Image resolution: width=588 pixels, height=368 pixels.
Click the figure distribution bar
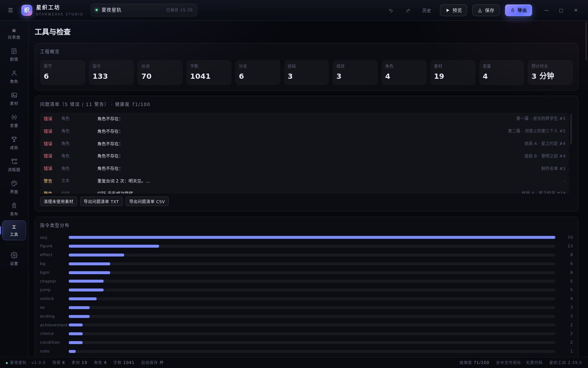coord(114,246)
